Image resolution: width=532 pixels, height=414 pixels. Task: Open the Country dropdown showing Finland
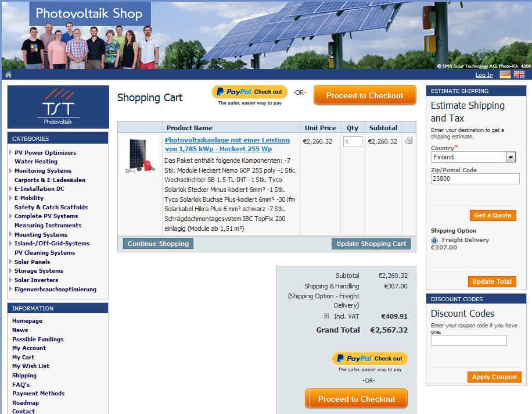coord(473,157)
